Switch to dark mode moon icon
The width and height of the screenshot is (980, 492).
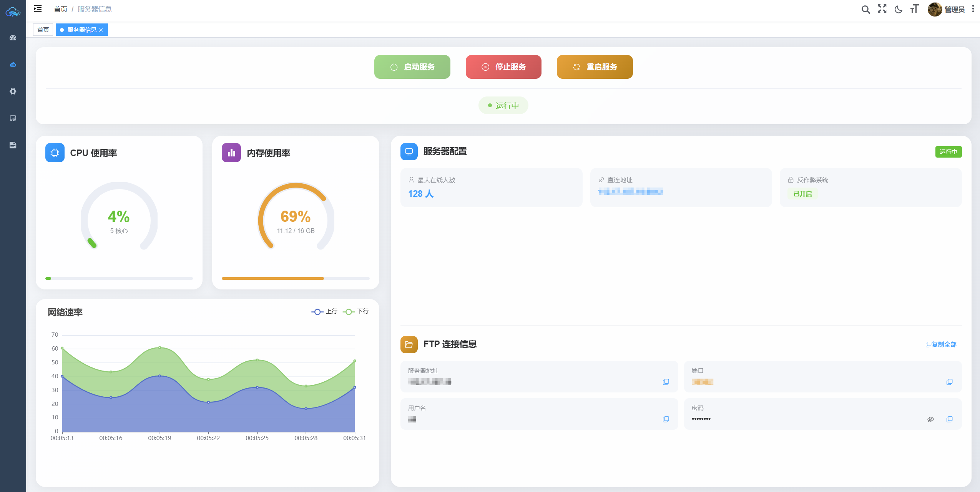pyautogui.click(x=899, y=9)
